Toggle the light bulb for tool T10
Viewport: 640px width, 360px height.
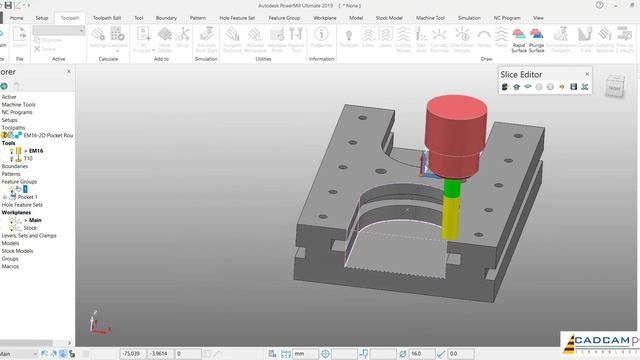tap(11, 158)
